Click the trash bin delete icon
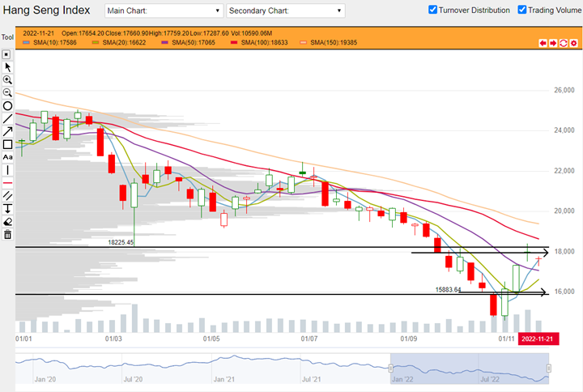 [8, 235]
